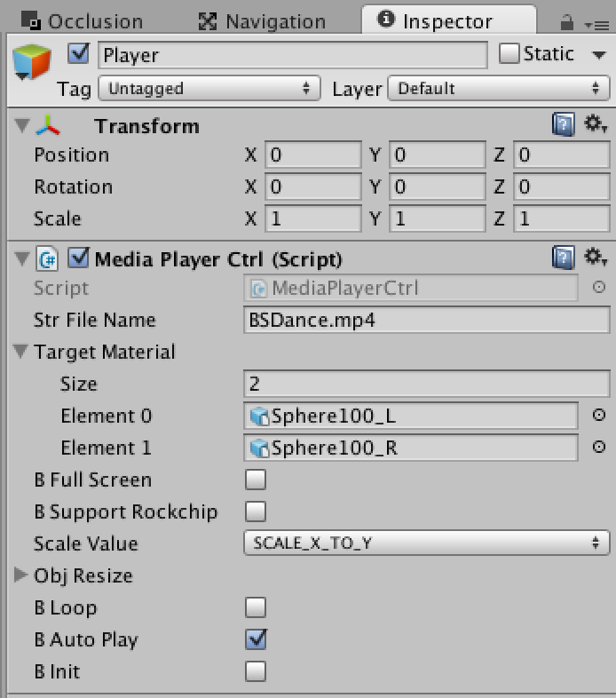Toggle the Static checkbox
This screenshot has height=698, width=616.
coord(509,53)
